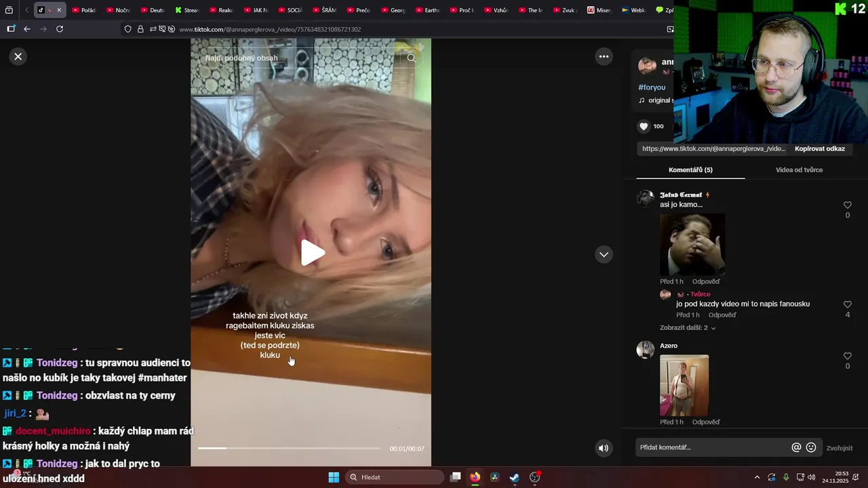This screenshot has width=868, height=488.
Task: Open the emoji picker in comment box
Action: tap(810, 447)
